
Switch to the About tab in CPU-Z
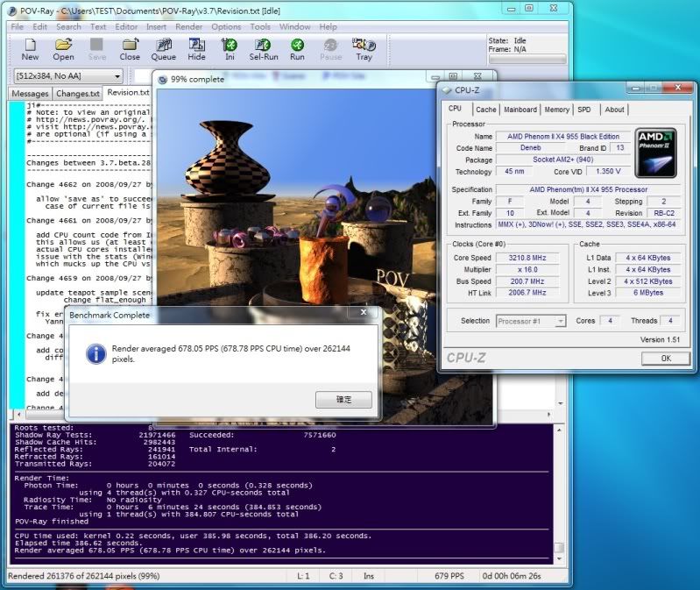tap(614, 110)
